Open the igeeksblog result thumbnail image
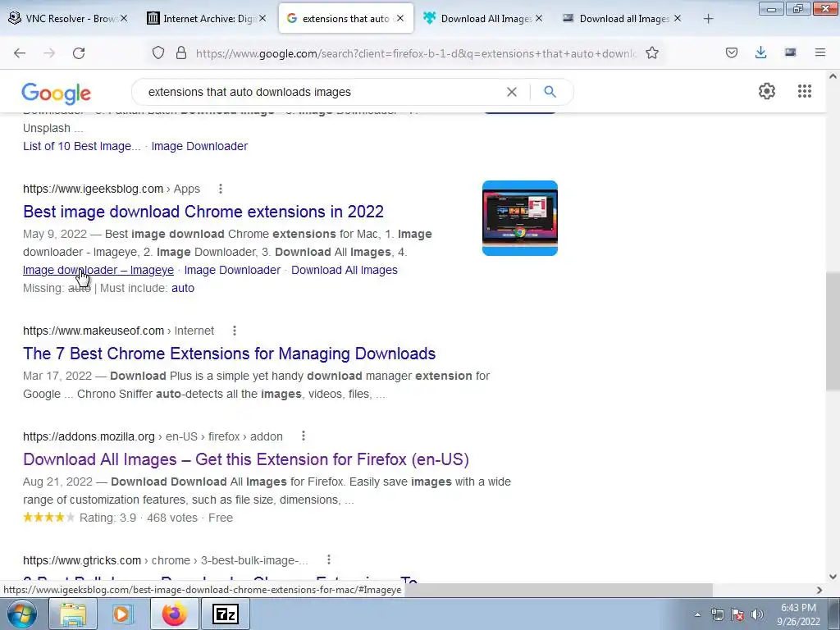This screenshot has height=630, width=840. pos(519,218)
